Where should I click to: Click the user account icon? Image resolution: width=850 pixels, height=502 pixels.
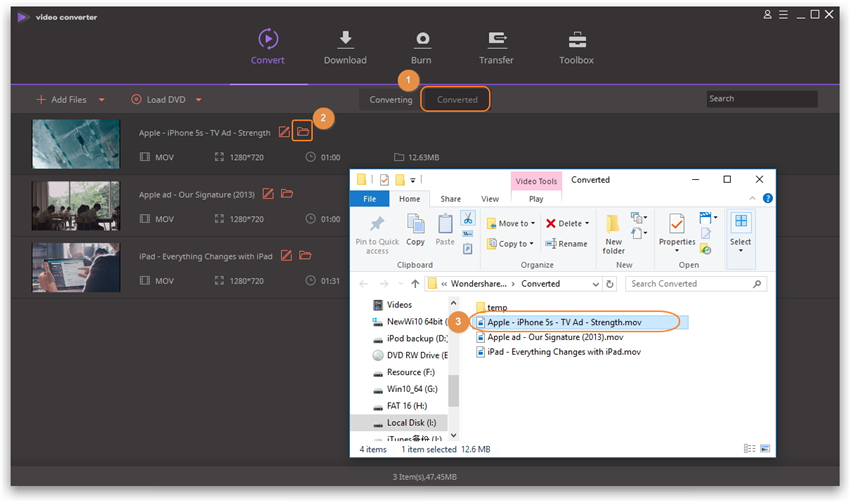pyautogui.click(x=767, y=15)
